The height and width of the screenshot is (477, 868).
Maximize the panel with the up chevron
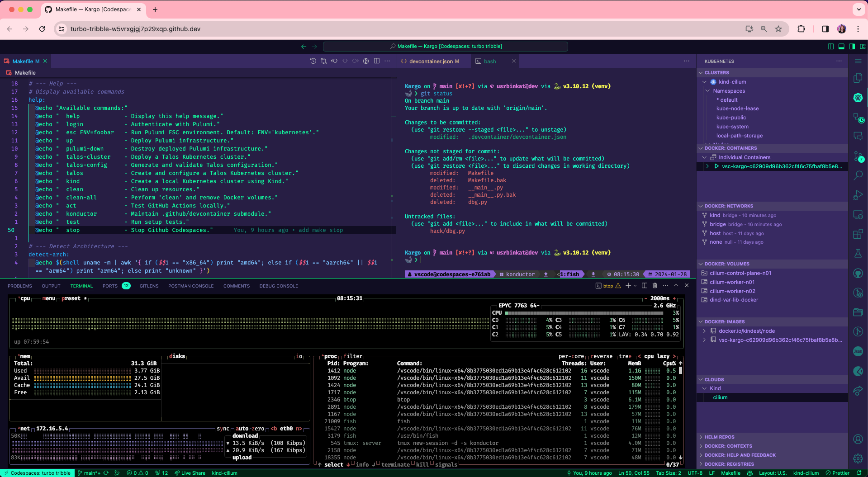(676, 286)
